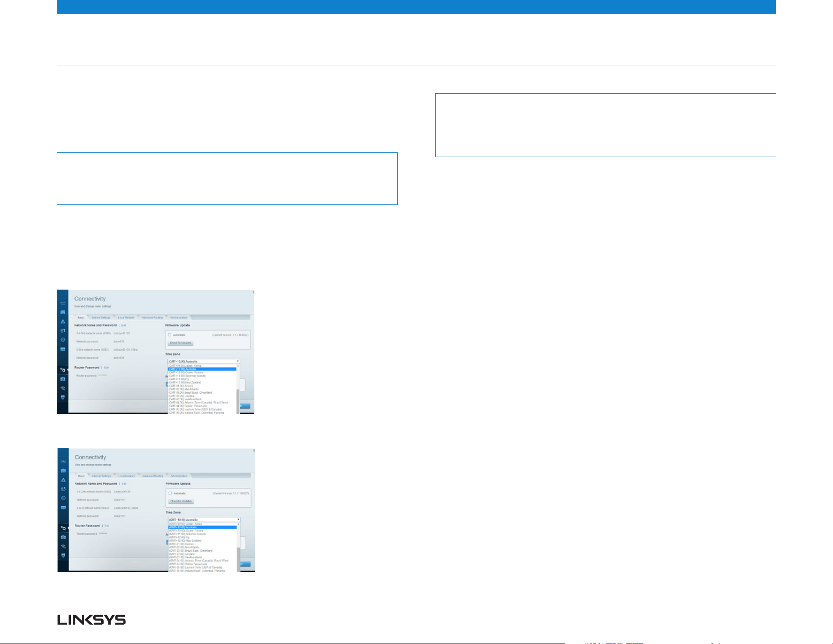
Task: Choose highlighted Australia time zone in first screenshot
Action: 202,369
